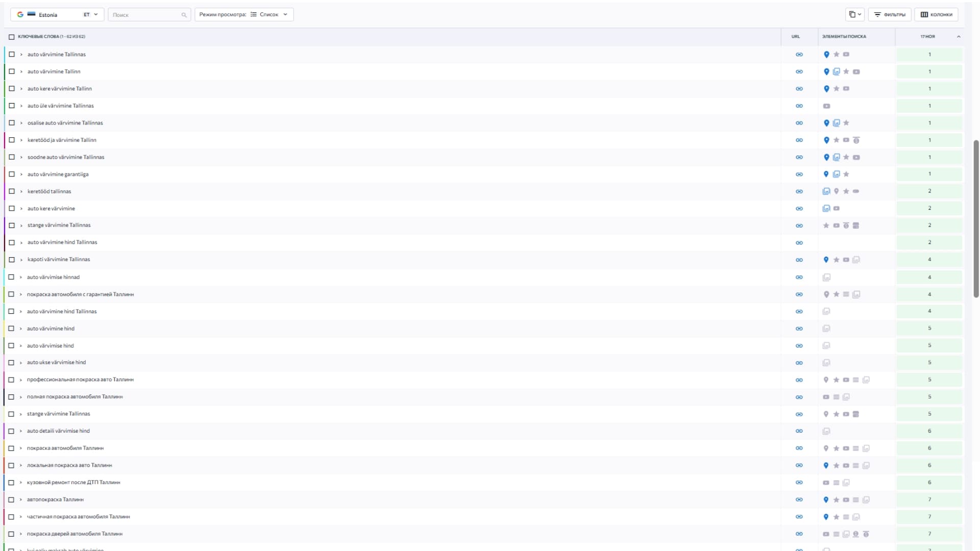
Task: Click into the 'Поиск' search field
Action: click(145, 15)
